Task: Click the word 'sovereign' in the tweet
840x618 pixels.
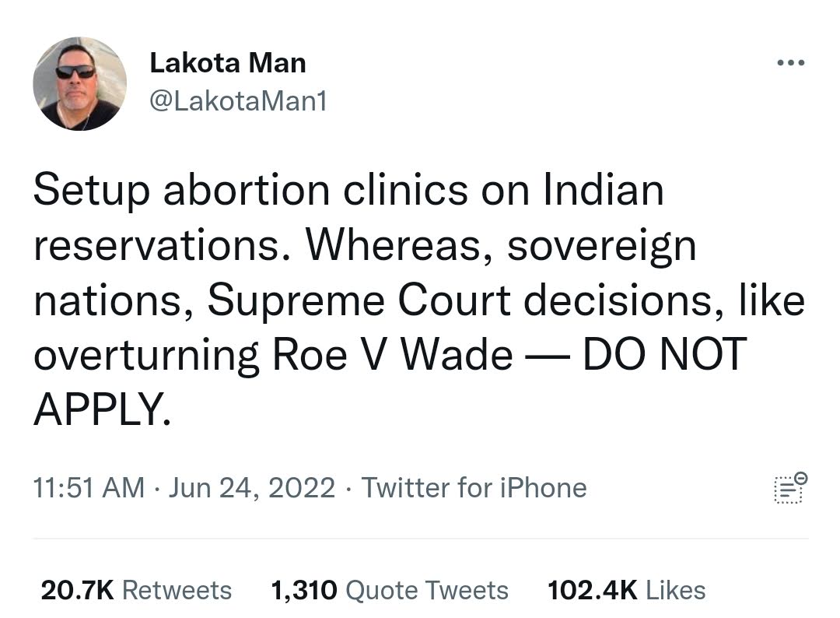Action: (x=601, y=247)
